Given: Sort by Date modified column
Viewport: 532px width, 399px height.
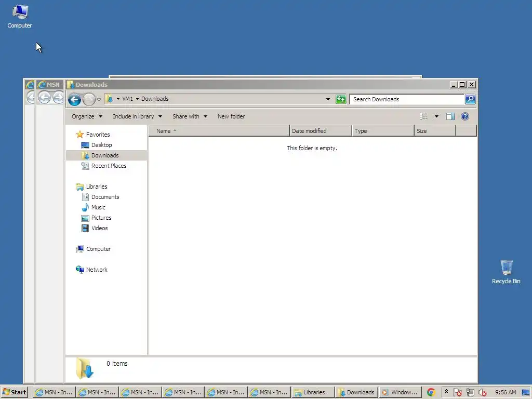Looking at the screenshot, I should click(x=321, y=130).
